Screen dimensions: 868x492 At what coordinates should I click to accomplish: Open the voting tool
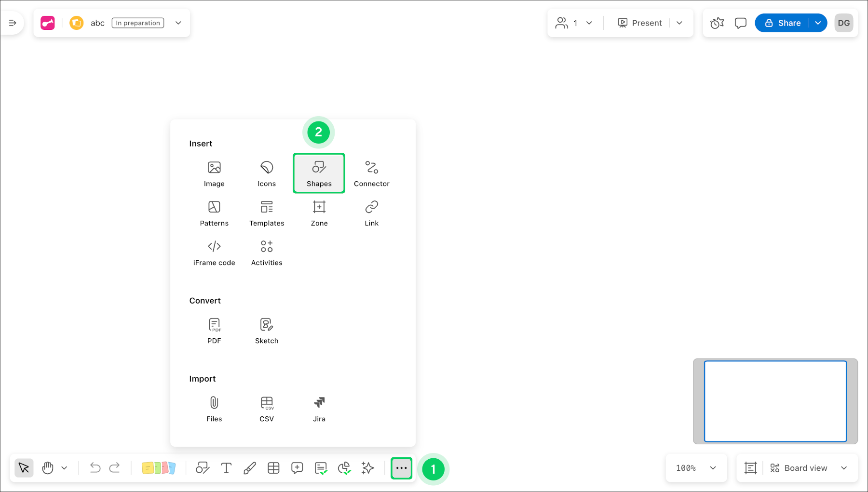click(344, 467)
